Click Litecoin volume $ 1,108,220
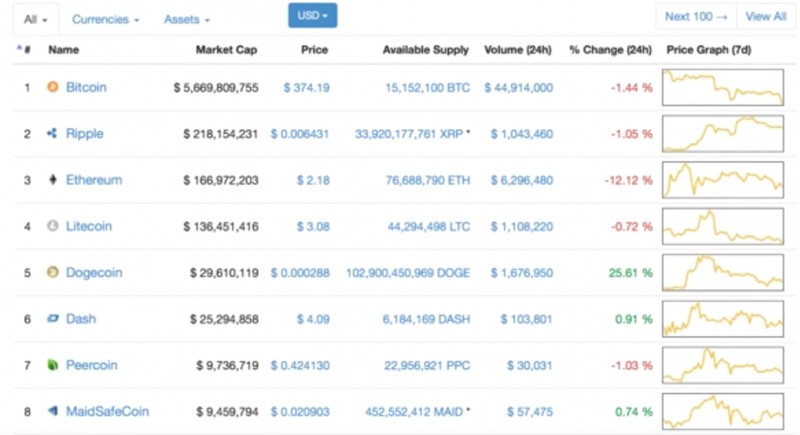Viewport: 800px width, 435px height. pyautogui.click(x=521, y=226)
